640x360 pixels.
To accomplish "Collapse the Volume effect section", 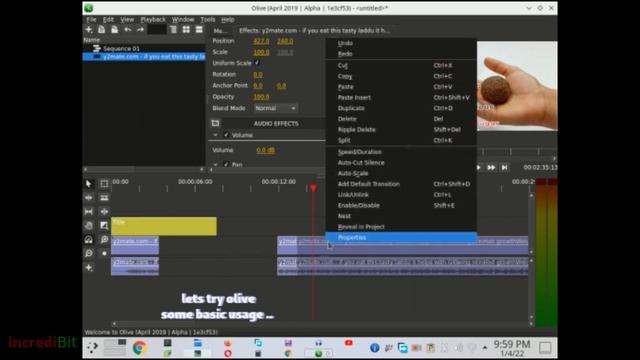I will click(215, 135).
